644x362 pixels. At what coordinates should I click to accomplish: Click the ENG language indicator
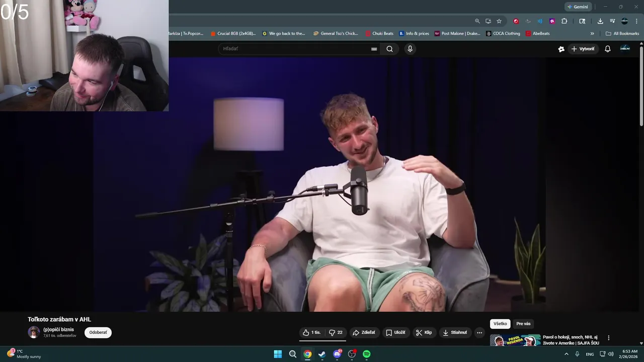590,354
